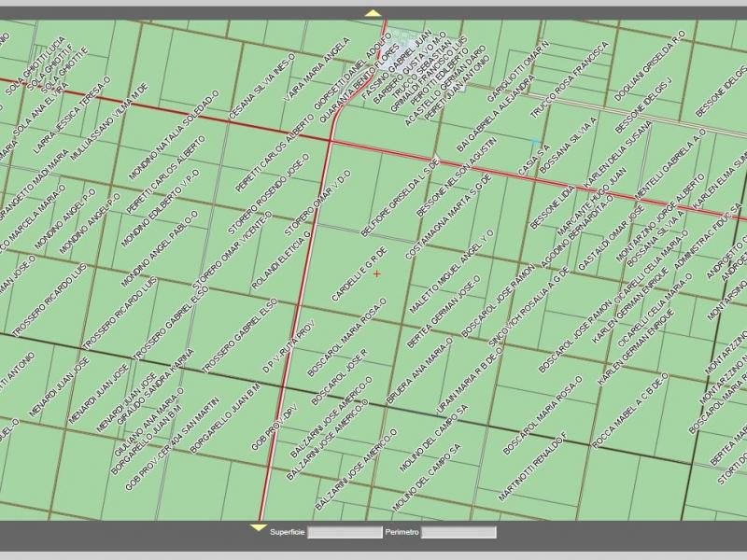Select the CESANA SILVIA INES-O parcel label

click(x=262, y=86)
